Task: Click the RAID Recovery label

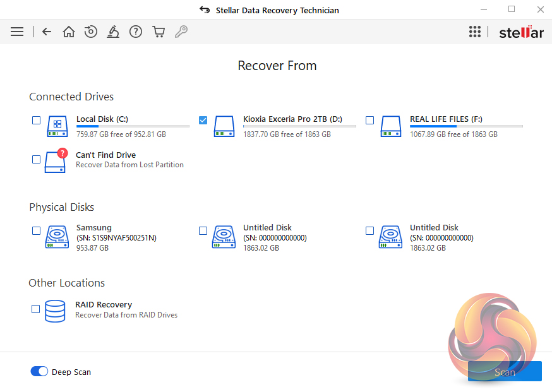Action: click(104, 304)
